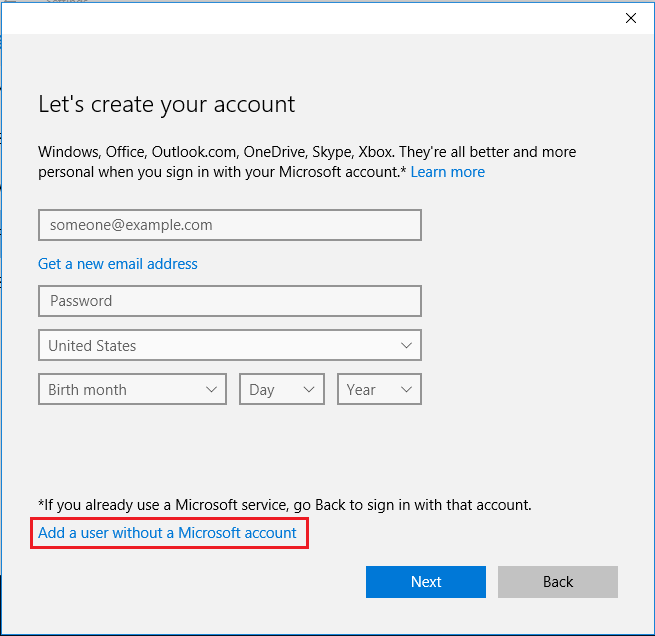Image resolution: width=655 pixels, height=636 pixels.
Task: Click the "Let's create your account" heading
Action: pyautogui.click(x=167, y=104)
